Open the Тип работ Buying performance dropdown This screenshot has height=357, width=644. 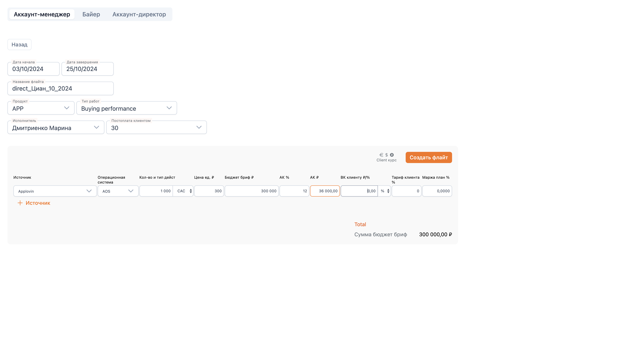pos(127,108)
